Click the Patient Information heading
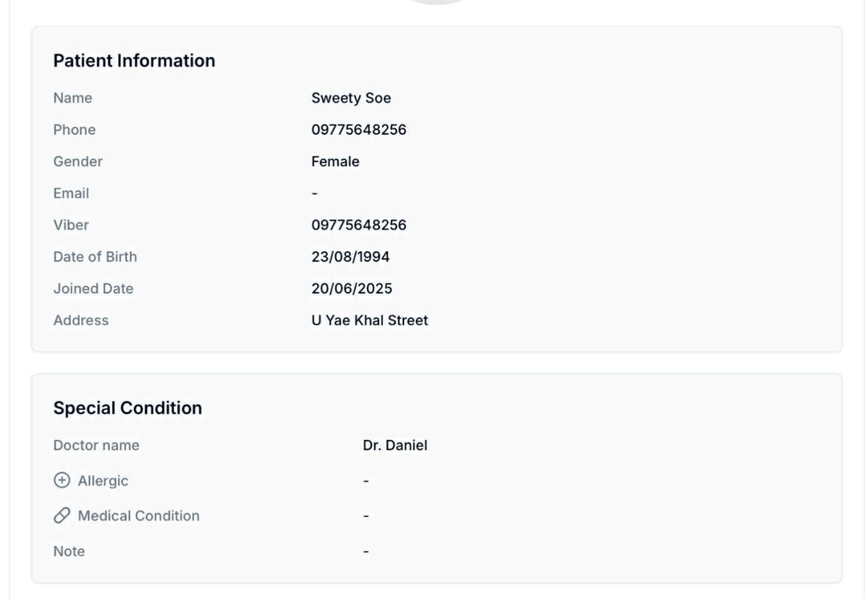 tap(134, 60)
